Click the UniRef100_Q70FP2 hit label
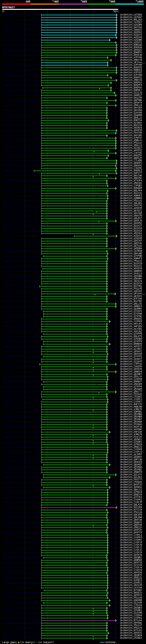This screenshot has width=146, height=644. [131, 311]
